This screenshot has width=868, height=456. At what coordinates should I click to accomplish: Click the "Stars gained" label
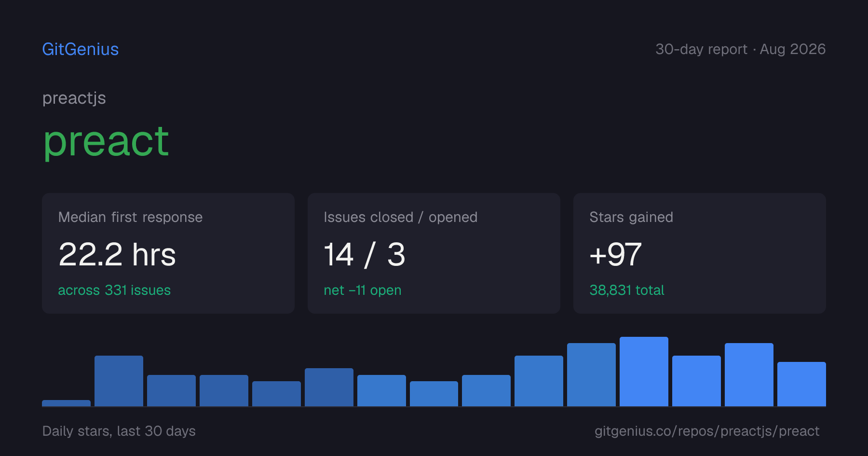(x=631, y=217)
